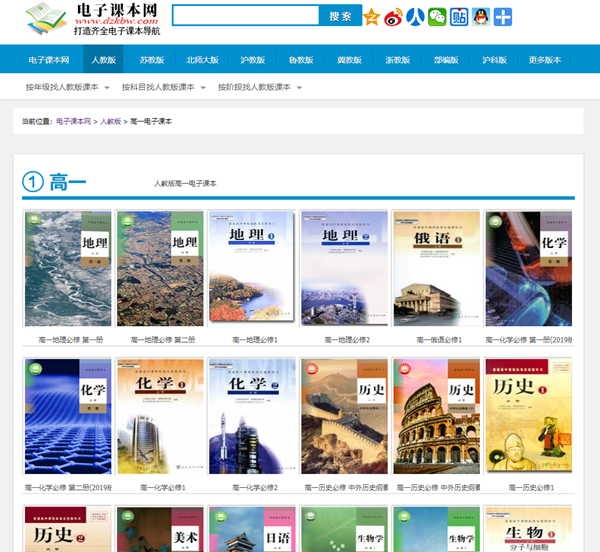Select the 鲁教版 nav tab
This screenshot has height=552, width=600.
(301, 60)
